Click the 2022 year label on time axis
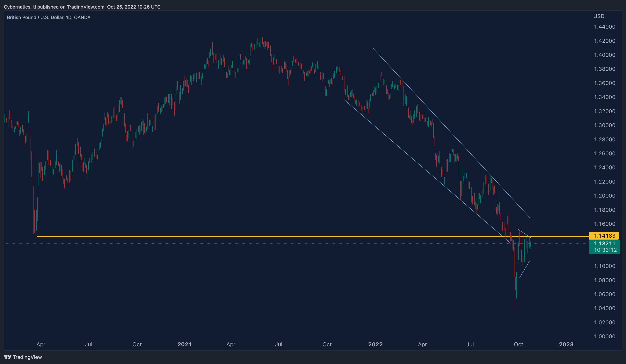 375,344
